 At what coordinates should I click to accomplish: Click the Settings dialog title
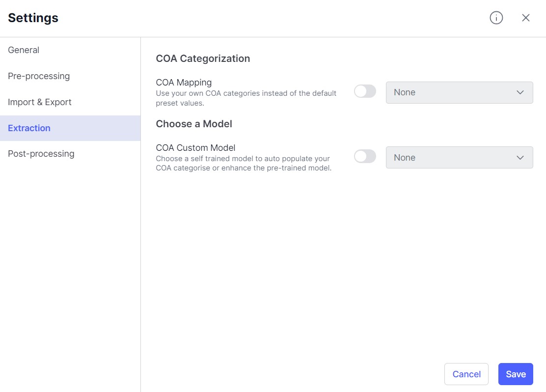[x=33, y=18]
